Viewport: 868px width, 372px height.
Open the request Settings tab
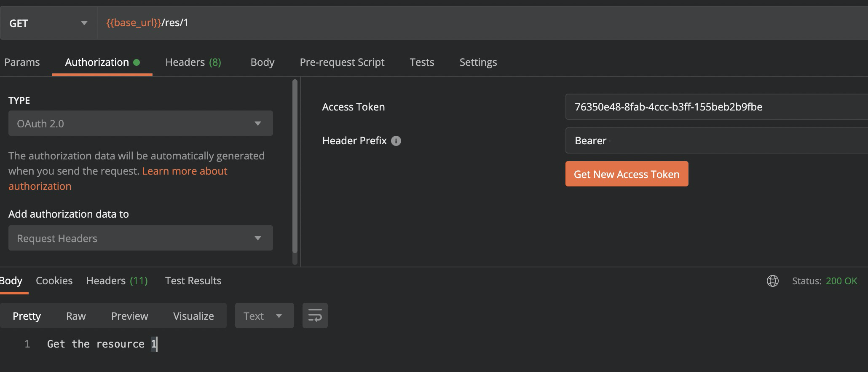pyautogui.click(x=478, y=62)
